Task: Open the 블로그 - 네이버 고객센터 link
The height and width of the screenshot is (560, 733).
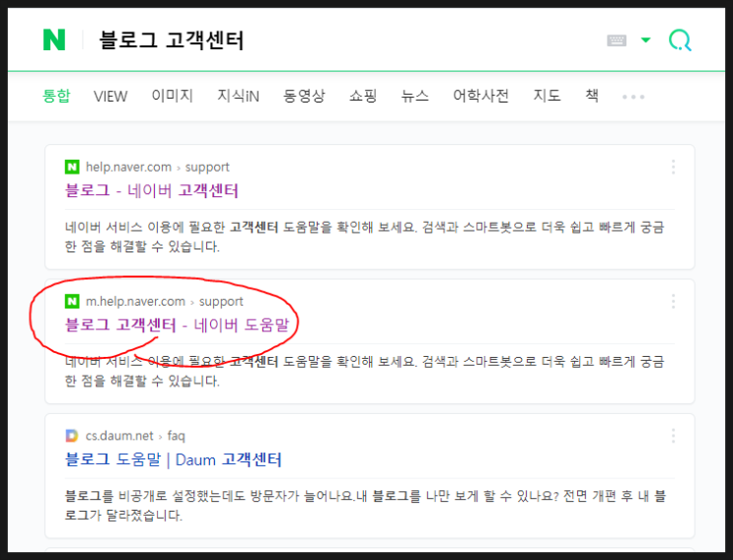Action: tap(152, 190)
